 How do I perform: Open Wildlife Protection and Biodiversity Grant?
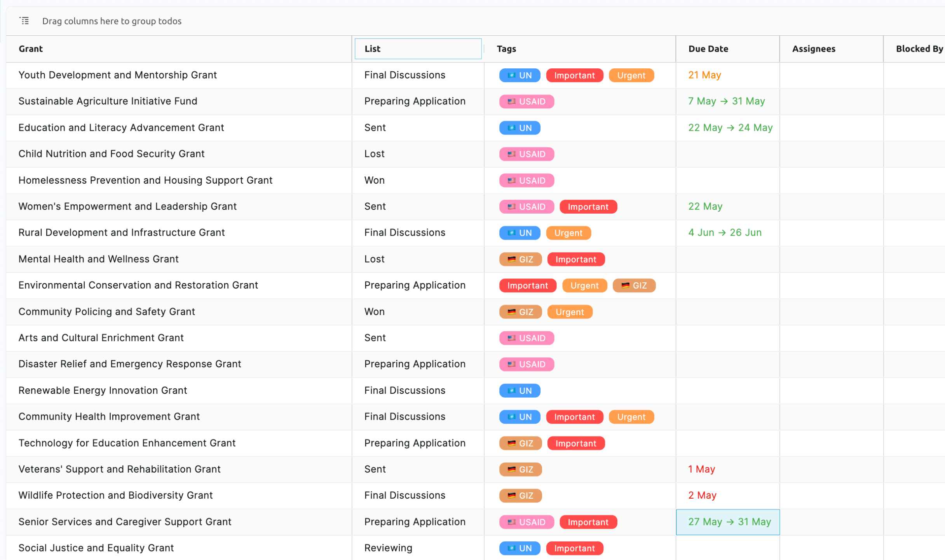115,496
